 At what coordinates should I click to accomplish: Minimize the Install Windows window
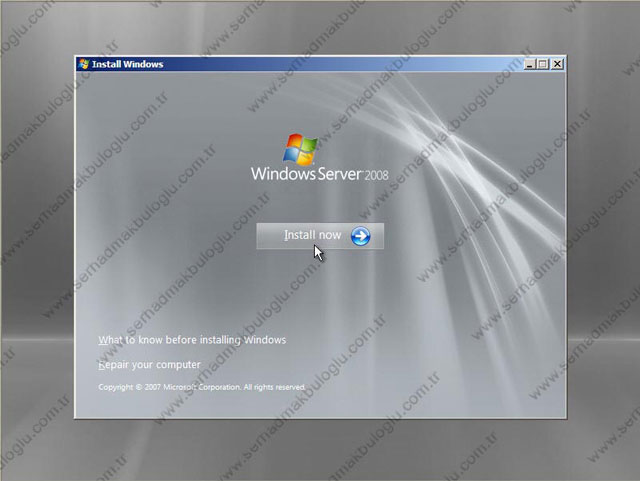coord(529,64)
